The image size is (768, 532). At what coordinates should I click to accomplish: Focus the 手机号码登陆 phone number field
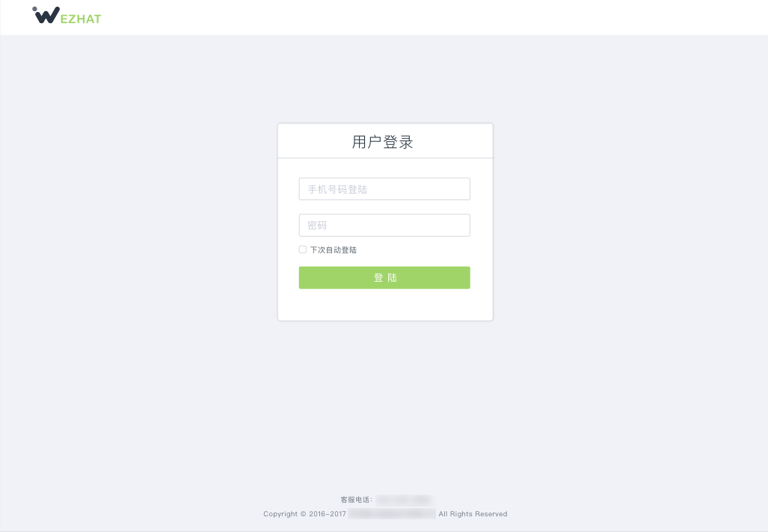(384, 189)
